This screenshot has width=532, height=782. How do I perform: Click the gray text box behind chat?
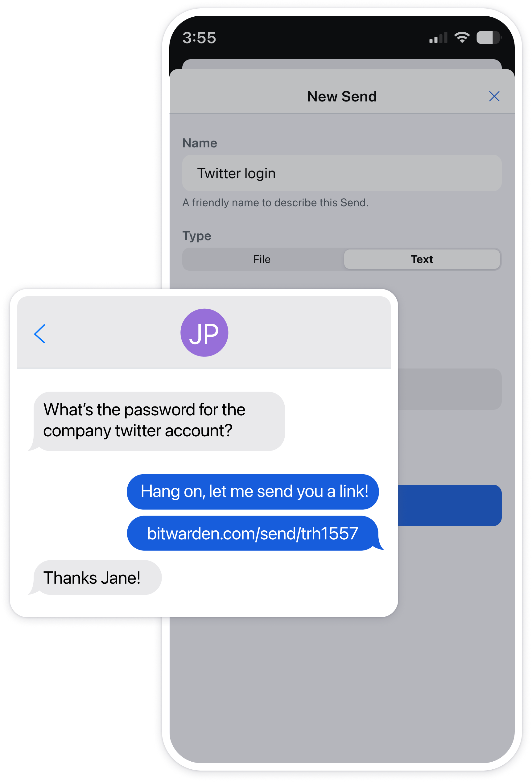tap(450, 389)
